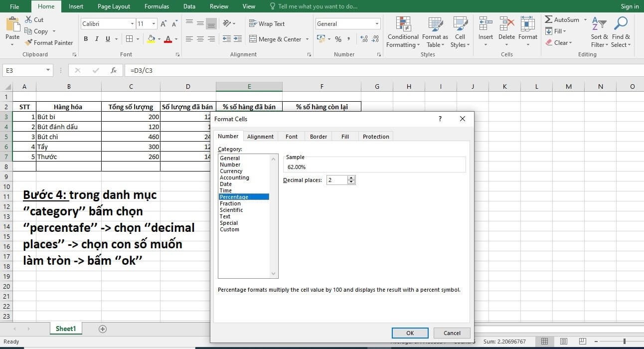Open the Formulas ribbon tab

(x=157, y=6)
